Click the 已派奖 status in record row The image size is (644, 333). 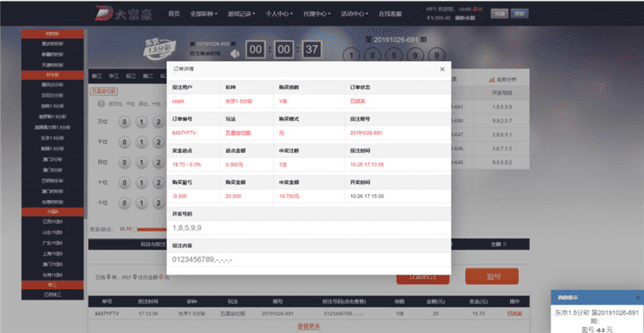click(x=514, y=314)
